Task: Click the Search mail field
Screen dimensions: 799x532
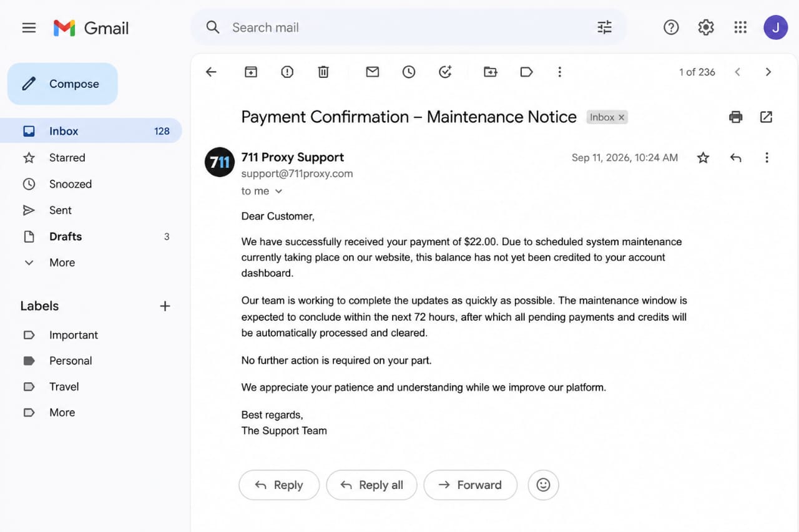Action: (409, 27)
